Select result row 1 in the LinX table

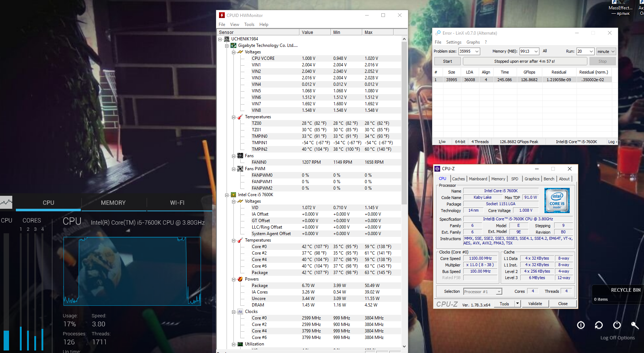pyautogui.click(x=522, y=80)
